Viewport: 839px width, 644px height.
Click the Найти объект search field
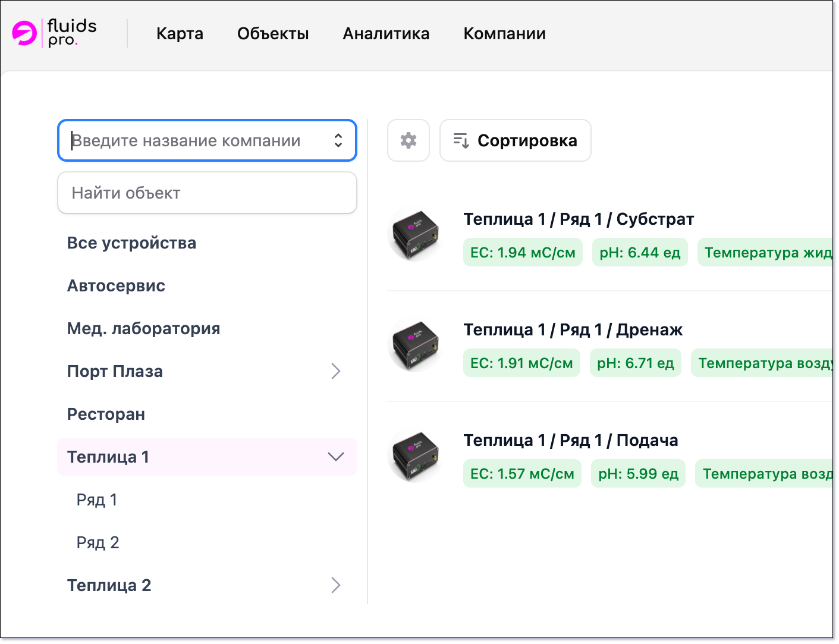point(207,193)
